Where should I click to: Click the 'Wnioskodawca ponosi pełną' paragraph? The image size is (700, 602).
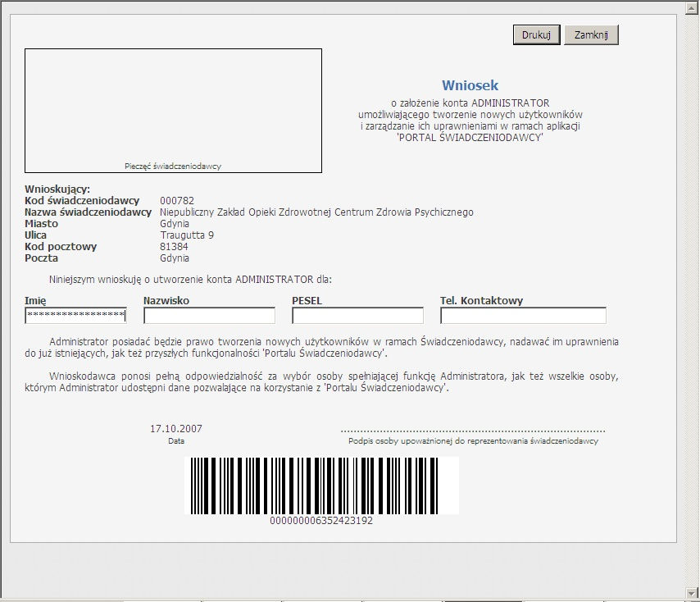pos(321,382)
